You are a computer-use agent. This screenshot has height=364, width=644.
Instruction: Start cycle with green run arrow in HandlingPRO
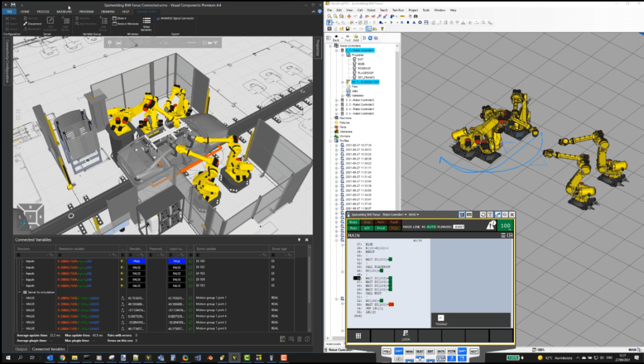391,23
